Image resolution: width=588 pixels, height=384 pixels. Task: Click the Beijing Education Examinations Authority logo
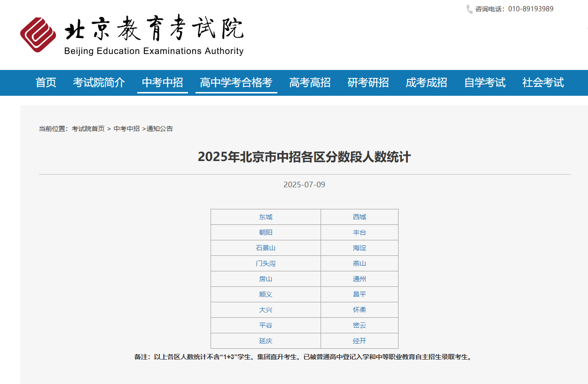(x=132, y=35)
